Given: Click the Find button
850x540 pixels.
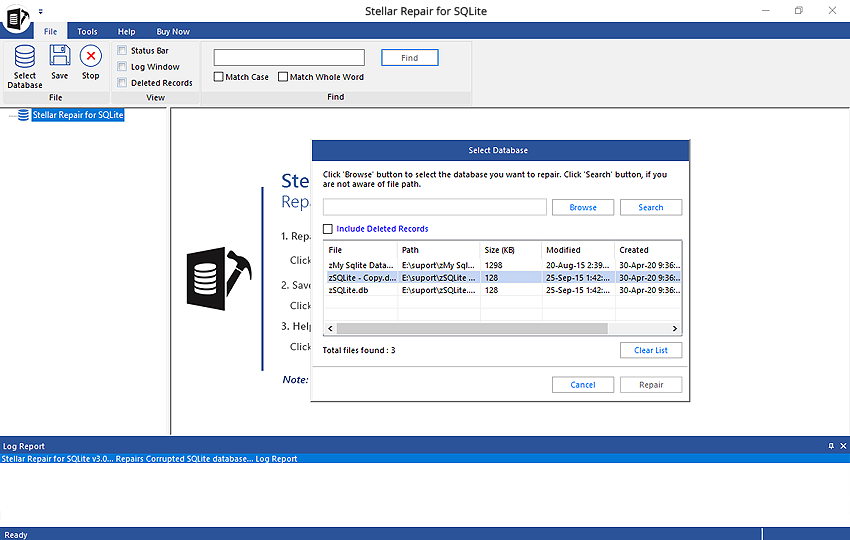Looking at the screenshot, I should tap(410, 57).
